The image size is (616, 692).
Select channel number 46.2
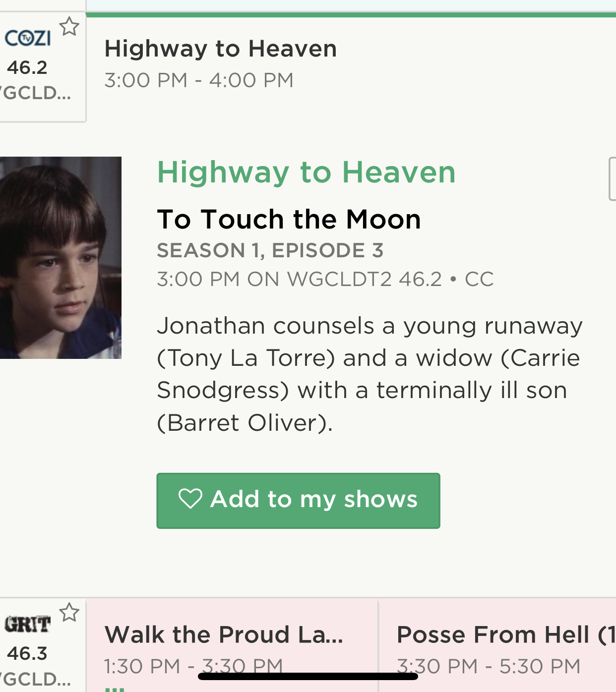tap(27, 67)
